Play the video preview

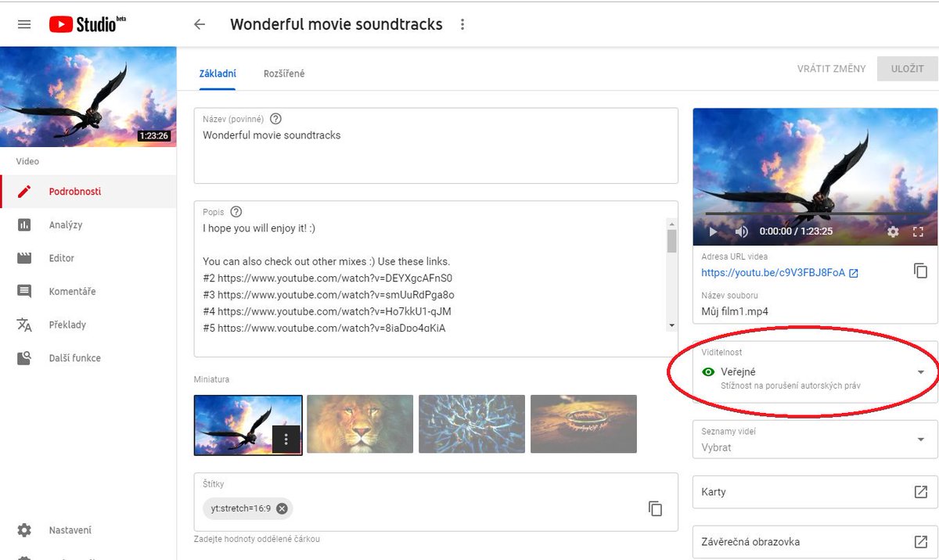(713, 232)
